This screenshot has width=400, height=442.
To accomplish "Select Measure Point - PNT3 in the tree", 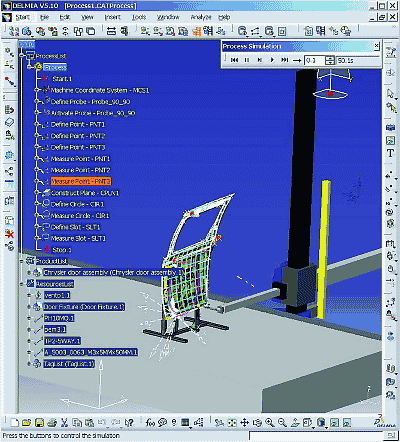I will (81, 181).
